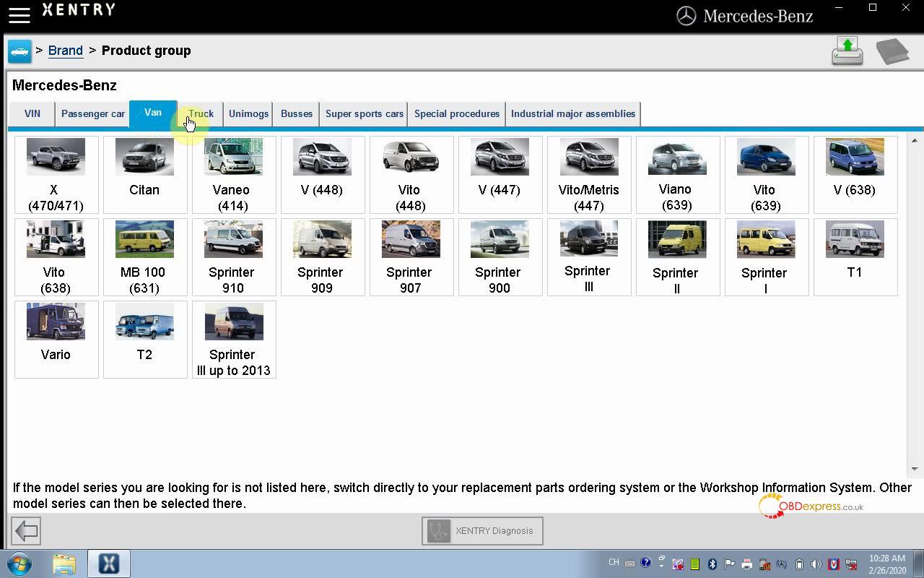This screenshot has height=578, width=924.
Task: Click the battery tray icon
Action: pos(799,564)
